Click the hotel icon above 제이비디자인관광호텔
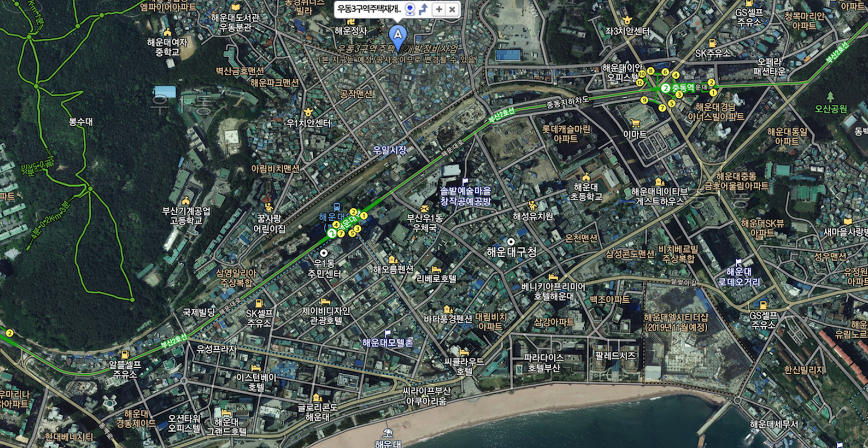 tap(325, 301)
